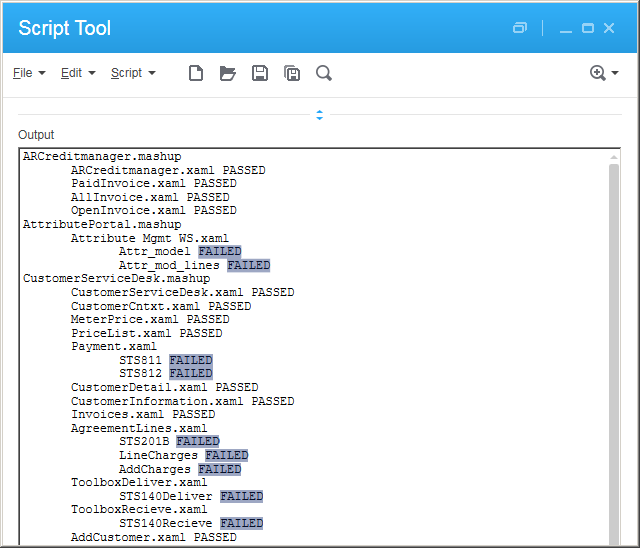Click the Search magnifier icon

click(x=324, y=73)
